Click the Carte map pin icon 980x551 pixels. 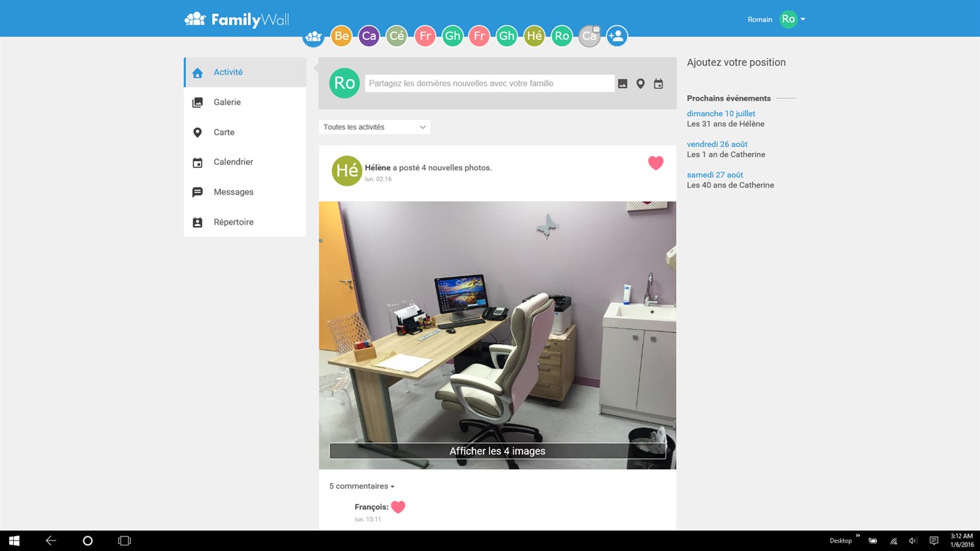[x=197, y=132]
